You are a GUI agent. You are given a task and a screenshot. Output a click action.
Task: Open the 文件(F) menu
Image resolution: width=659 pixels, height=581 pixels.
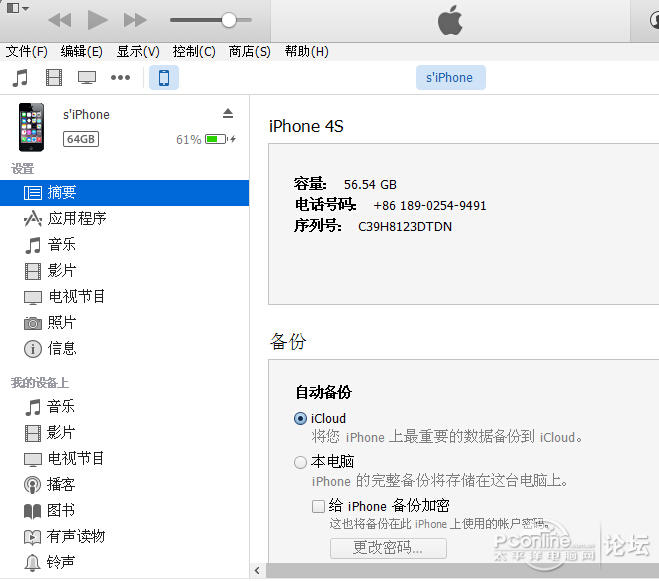[x=26, y=51]
